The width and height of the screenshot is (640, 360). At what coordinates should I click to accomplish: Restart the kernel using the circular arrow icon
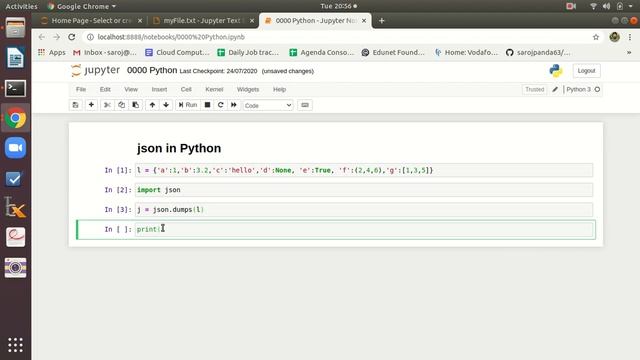pyautogui.click(x=220, y=105)
